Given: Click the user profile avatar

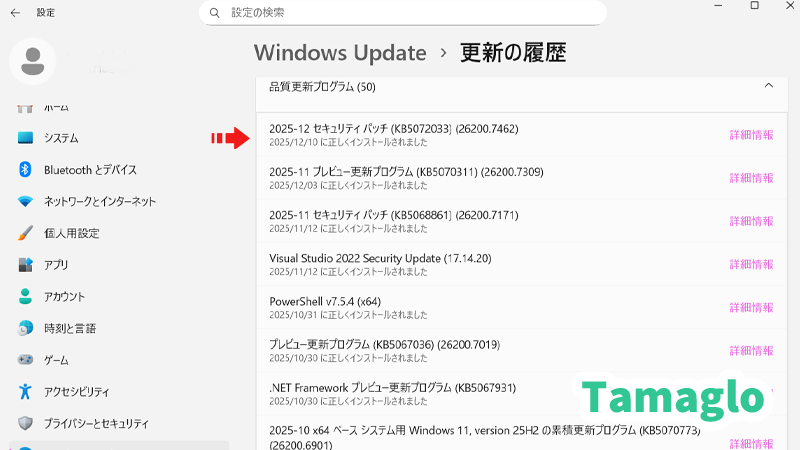Looking at the screenshot, I should click(33, 60).
